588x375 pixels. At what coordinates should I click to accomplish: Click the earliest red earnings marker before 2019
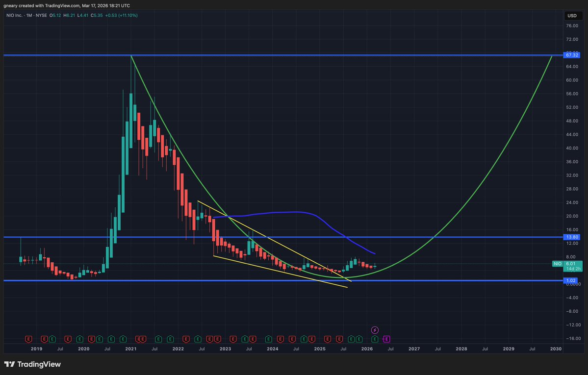[x=28, y=339]
